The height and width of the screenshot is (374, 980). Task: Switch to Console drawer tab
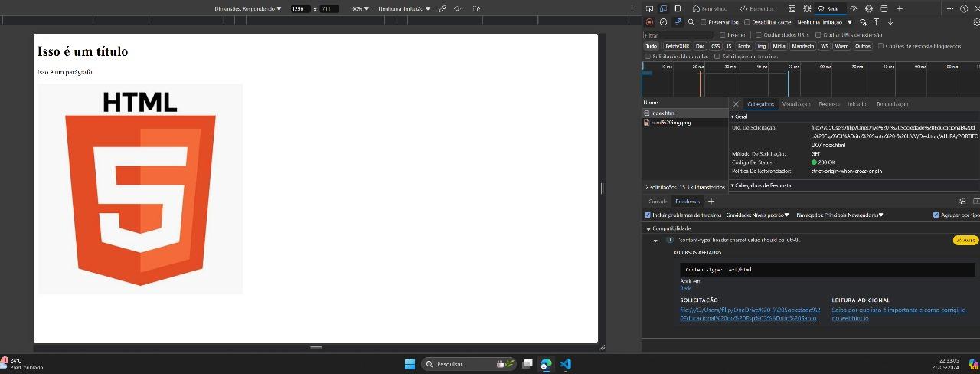click(x=658, y=202)
